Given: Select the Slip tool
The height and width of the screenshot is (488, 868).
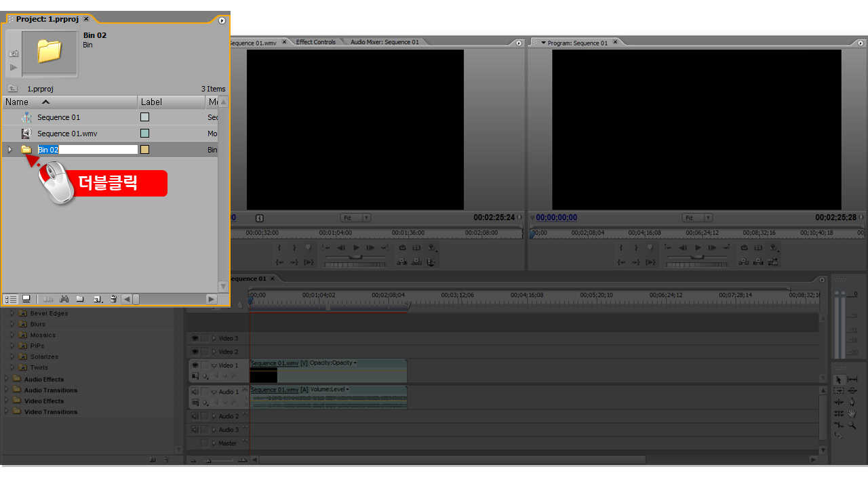Looking at the screenshot, I should 852,380.
